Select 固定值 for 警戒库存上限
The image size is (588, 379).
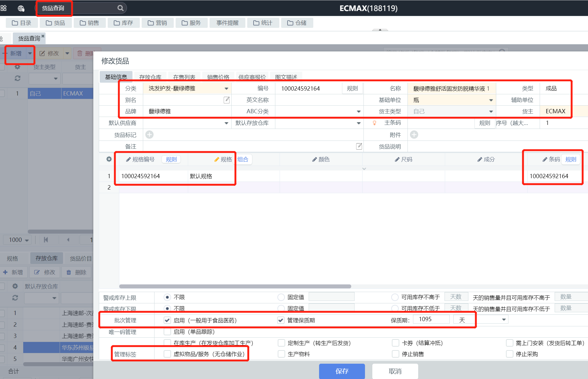(281, 297)
